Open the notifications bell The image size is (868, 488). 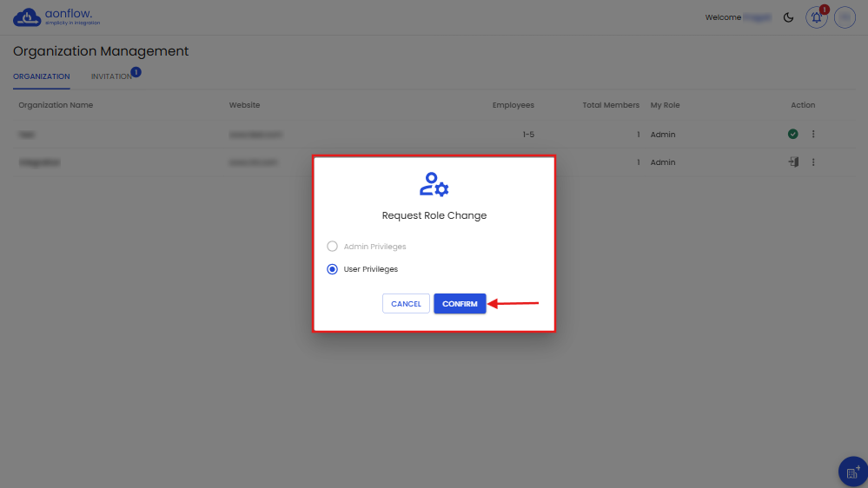(816, 17)
